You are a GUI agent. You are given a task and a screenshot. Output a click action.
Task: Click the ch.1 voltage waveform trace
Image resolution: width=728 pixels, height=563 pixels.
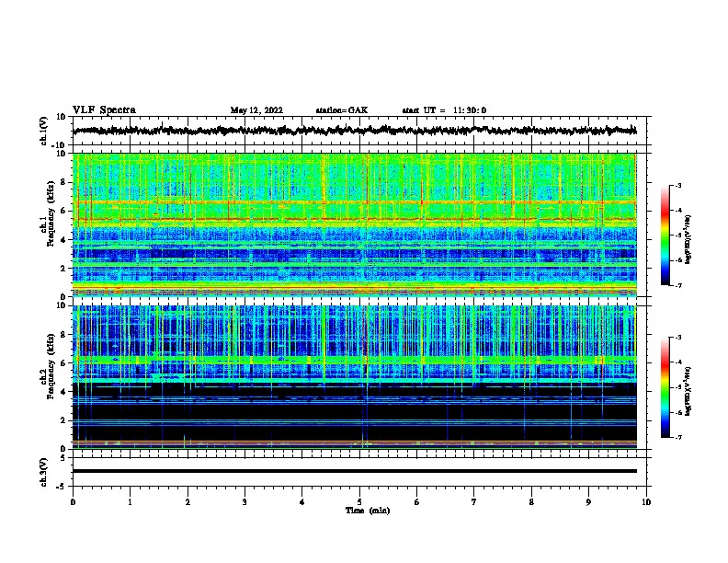(x=354, y=131)
